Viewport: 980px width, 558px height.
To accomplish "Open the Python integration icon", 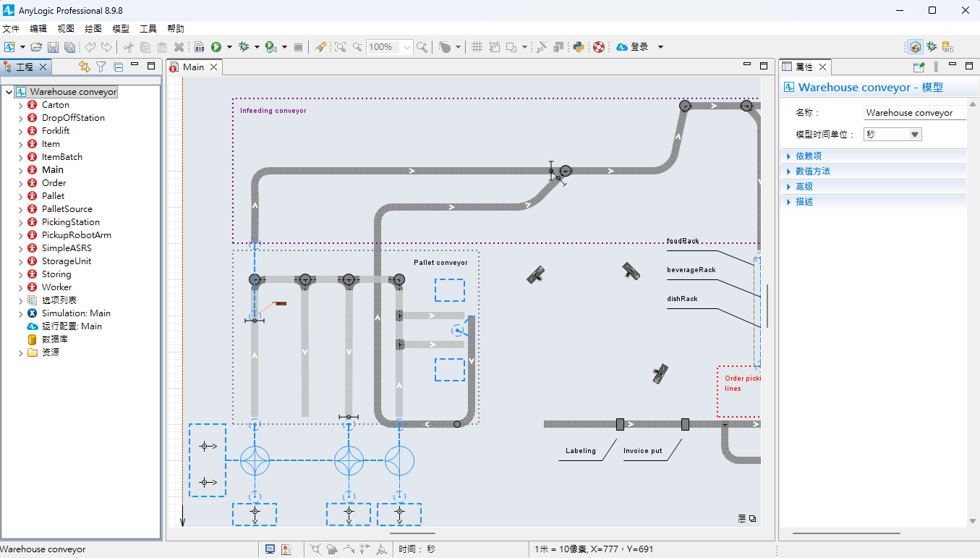I will (x=579, y=47).
